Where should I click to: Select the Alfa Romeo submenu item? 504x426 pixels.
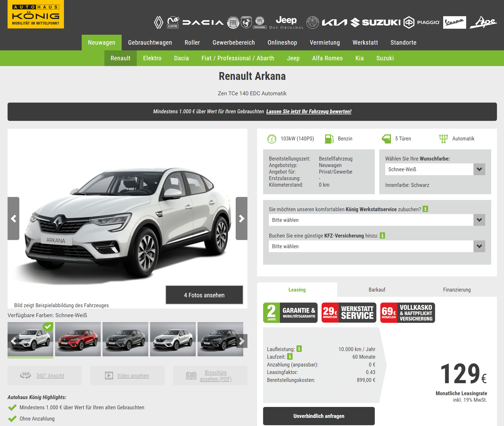[328, 58]
